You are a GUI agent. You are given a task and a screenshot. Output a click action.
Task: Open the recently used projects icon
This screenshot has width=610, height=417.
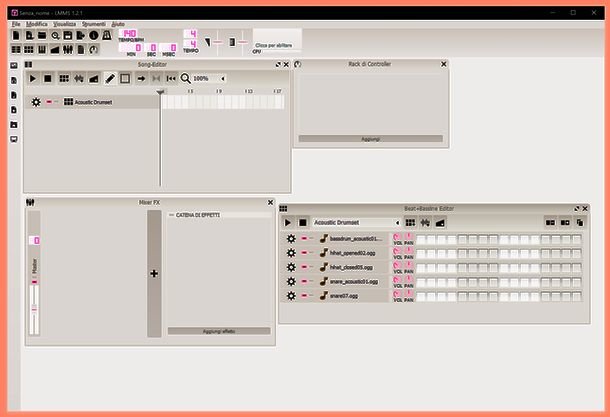pyautogui.click(x=55, y=35)
